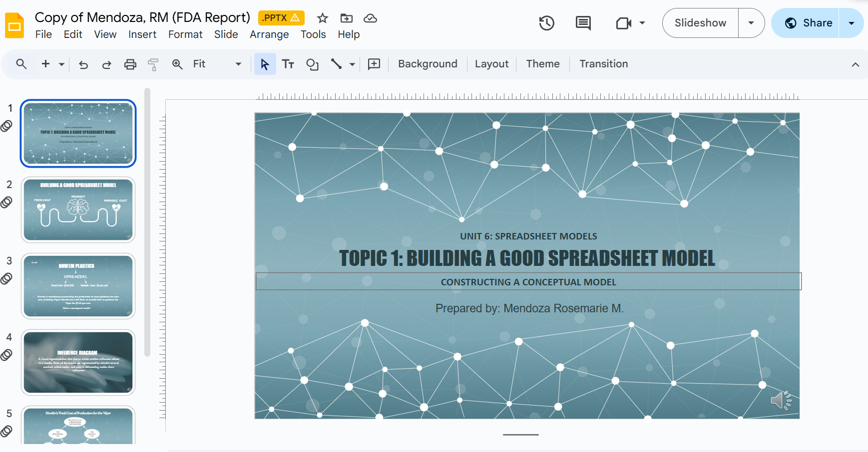Open the Slide menu
The width and height of the screenshot is (868, 452).
pos(226,34)
